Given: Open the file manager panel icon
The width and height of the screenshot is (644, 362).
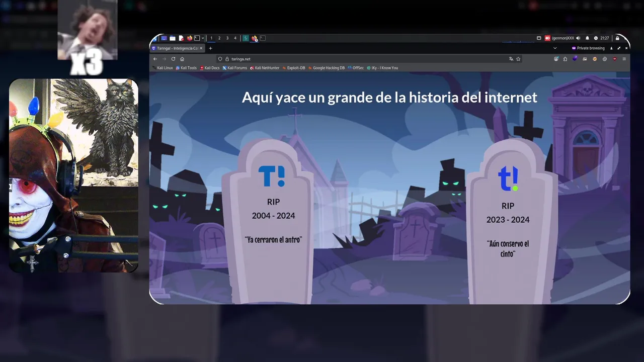Looking at the screenshot, I should tap(173, 38).
